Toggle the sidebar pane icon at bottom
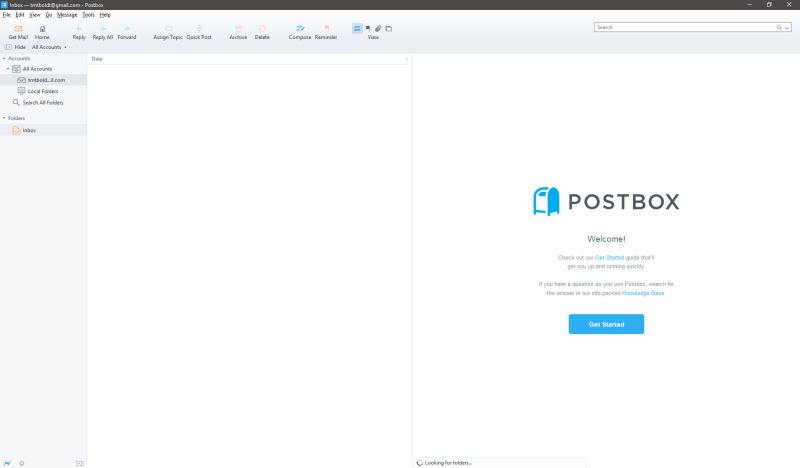 [x=80, y=463]
